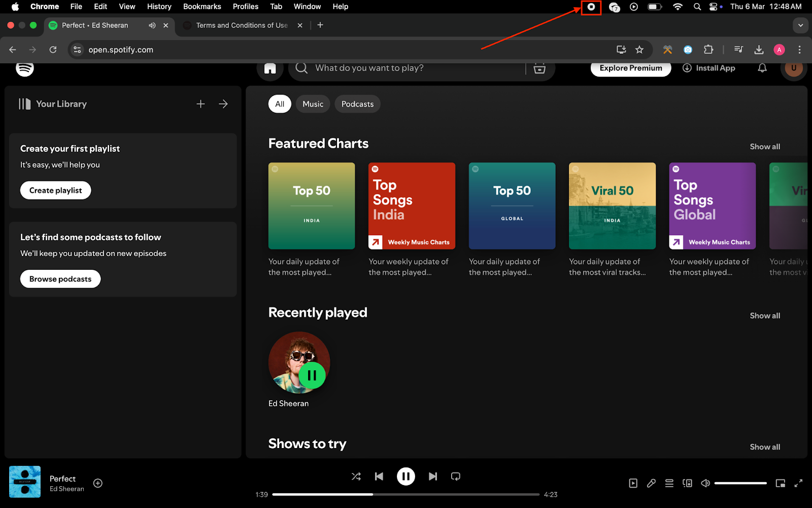Click the Explore Premium button
The height and width of the screenshot is (508, 812).
click(630, 69)
